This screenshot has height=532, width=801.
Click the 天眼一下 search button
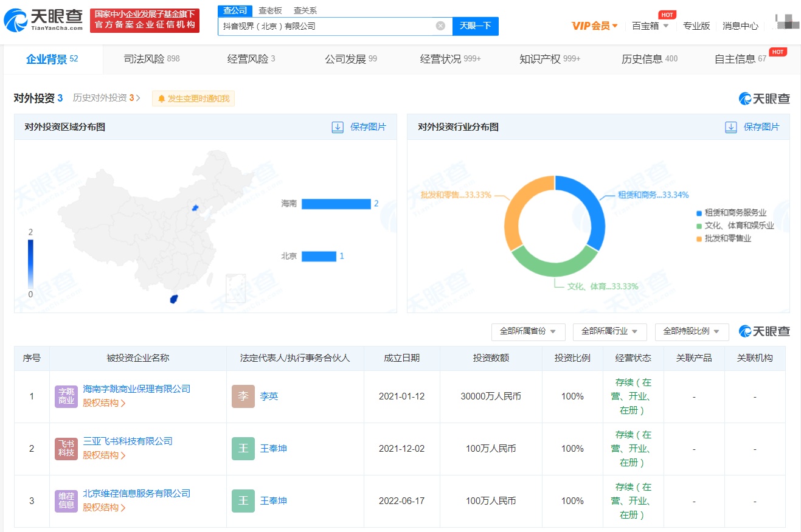click(x=475, y=26)
